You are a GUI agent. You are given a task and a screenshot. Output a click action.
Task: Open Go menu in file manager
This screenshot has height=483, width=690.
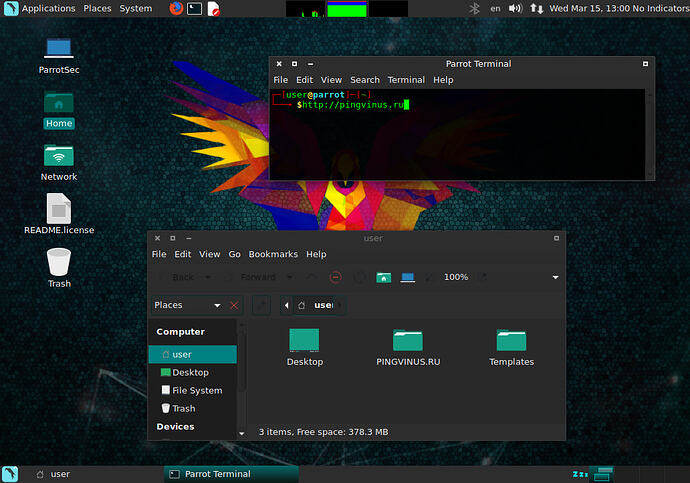235,254
